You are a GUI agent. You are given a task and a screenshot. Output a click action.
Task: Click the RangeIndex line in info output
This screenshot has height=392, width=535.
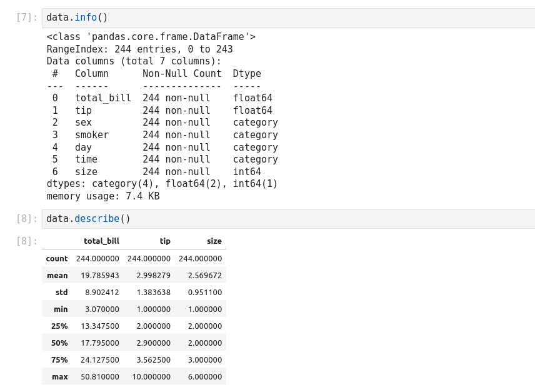click(x=139, y=49)
